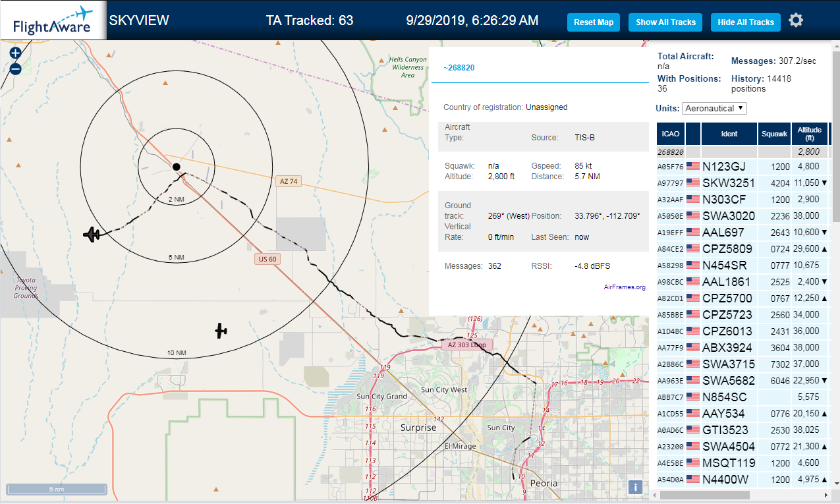The height and width of the screenshot is (504, 840).
Task: Click the receiver site black dot marker
Action: tap(176, 167)
